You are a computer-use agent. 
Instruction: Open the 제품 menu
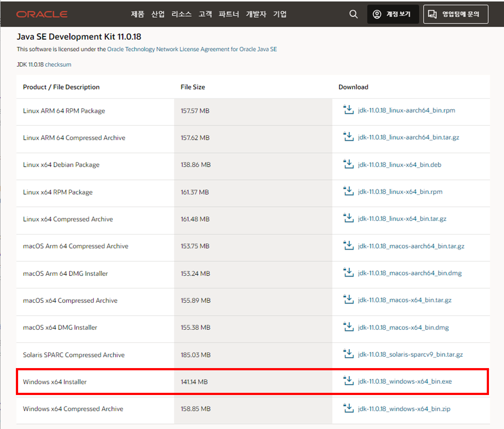[x=137, y=14]
